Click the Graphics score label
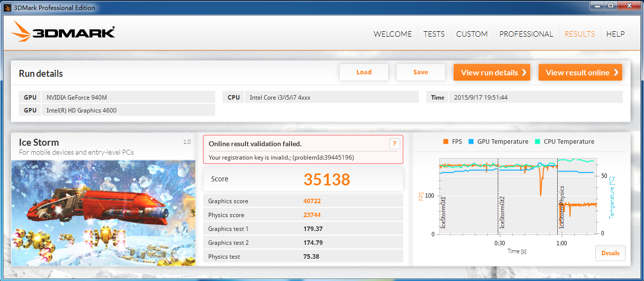 228,201
